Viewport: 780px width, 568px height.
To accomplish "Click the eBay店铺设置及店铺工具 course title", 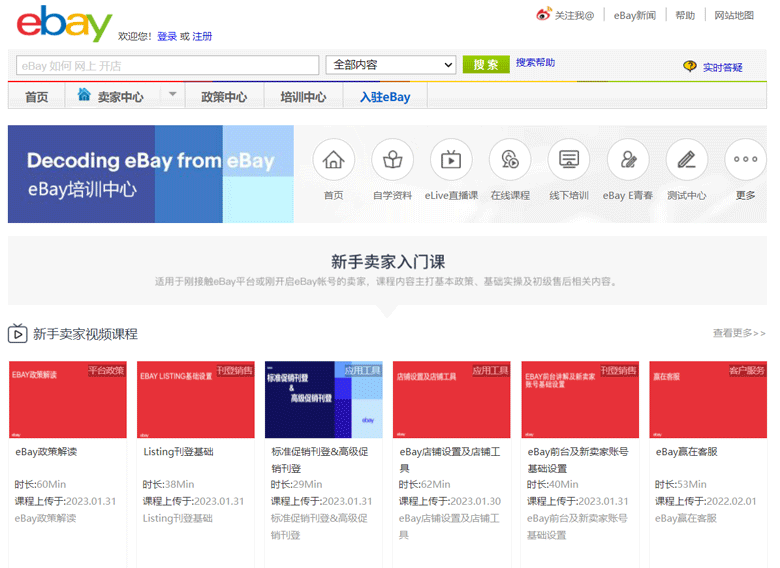I will (450, 460).
